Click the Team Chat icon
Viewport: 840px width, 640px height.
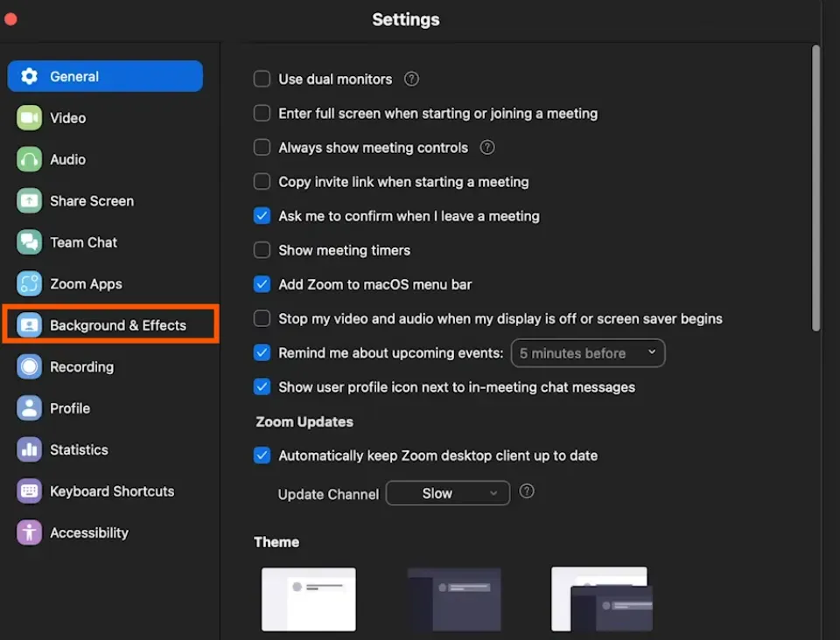click(x=29, y=242)
